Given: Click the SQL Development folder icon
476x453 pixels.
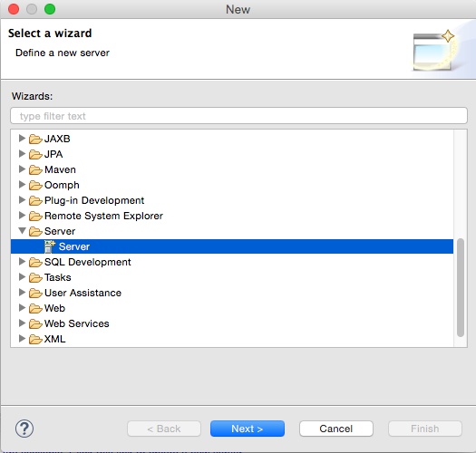Looking at the screenshot, I should [35, 262].
